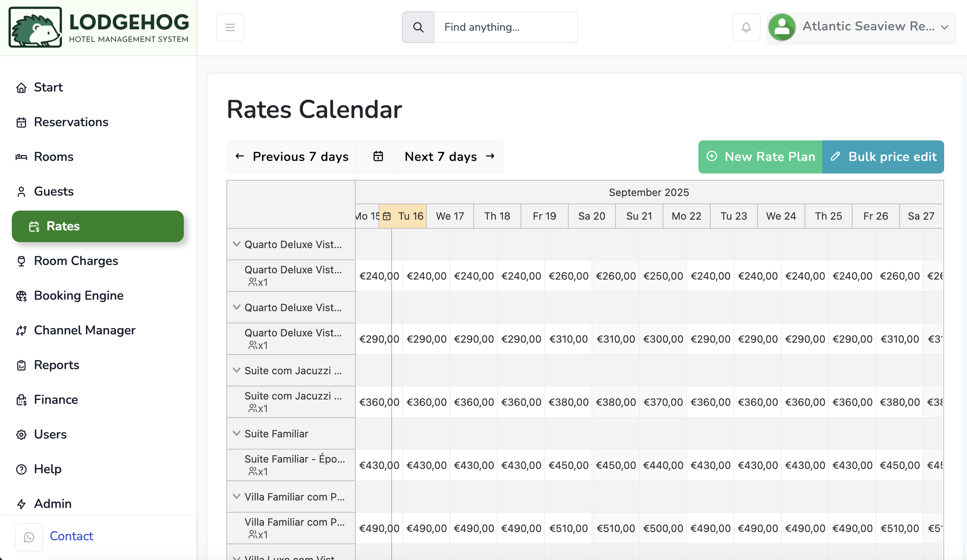
Task: Go to Next 7 days
Action: 450,157
